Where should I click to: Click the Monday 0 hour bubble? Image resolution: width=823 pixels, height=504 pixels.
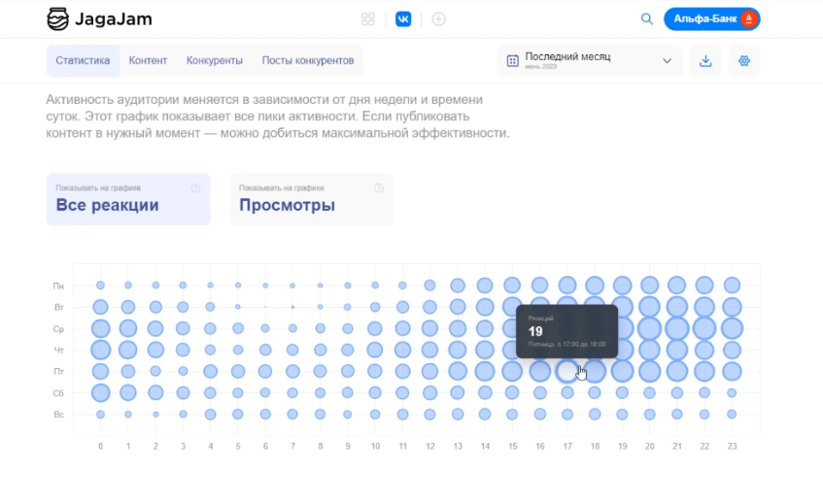[100, 286]
